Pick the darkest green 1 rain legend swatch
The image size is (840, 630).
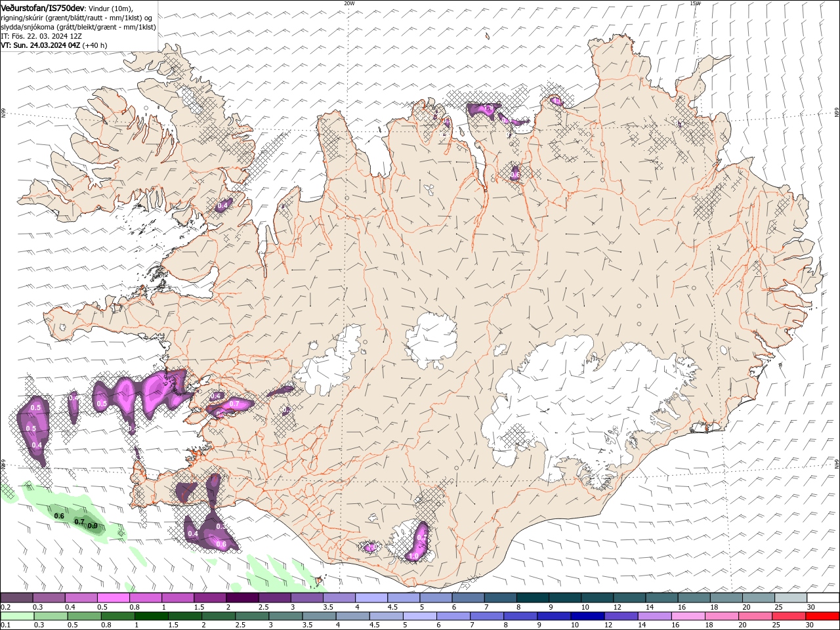(x=152, y=616)
